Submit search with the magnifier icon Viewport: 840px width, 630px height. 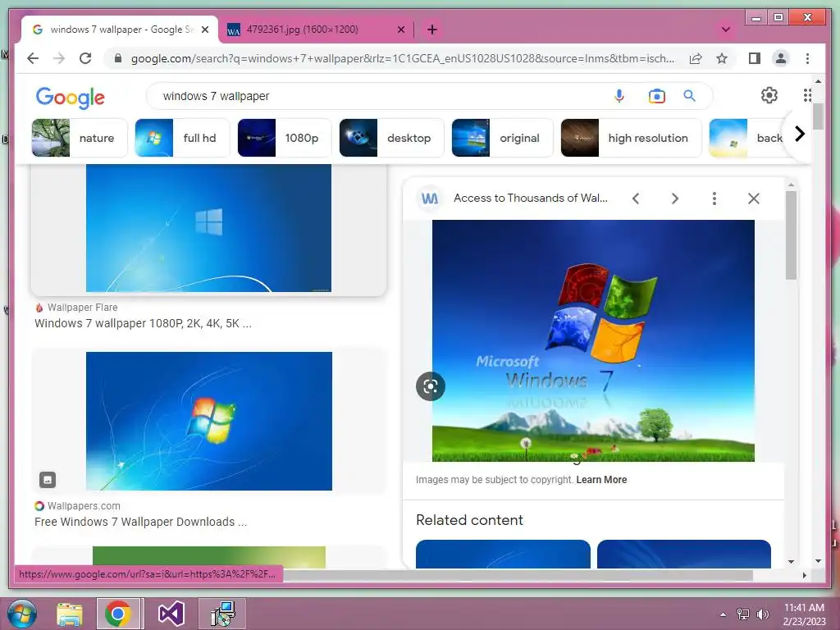pos(689,96)
